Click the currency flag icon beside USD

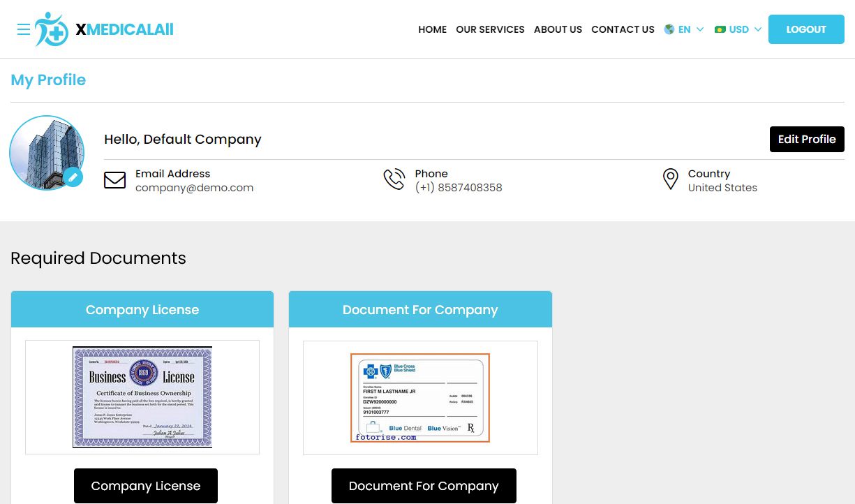pos(720,29)
